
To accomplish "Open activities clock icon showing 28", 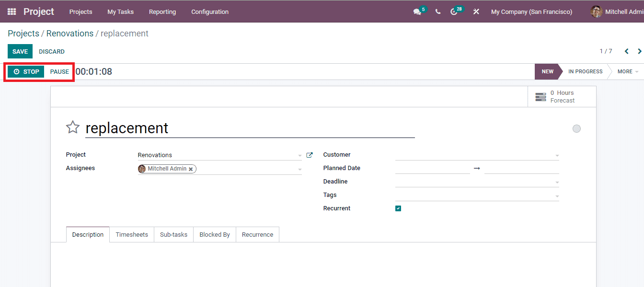I will pyautogui.click(x=454, y=11).
